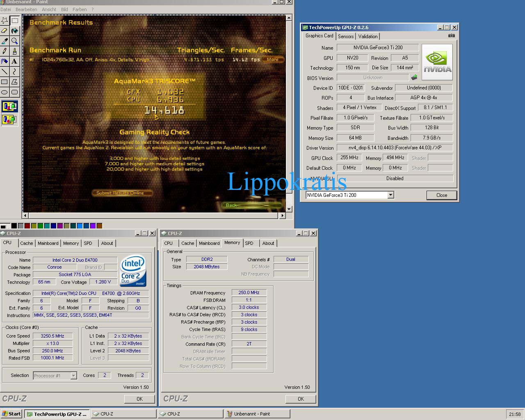Click OK in the memory-timings CPU-Z window

[x=301, y=399]
